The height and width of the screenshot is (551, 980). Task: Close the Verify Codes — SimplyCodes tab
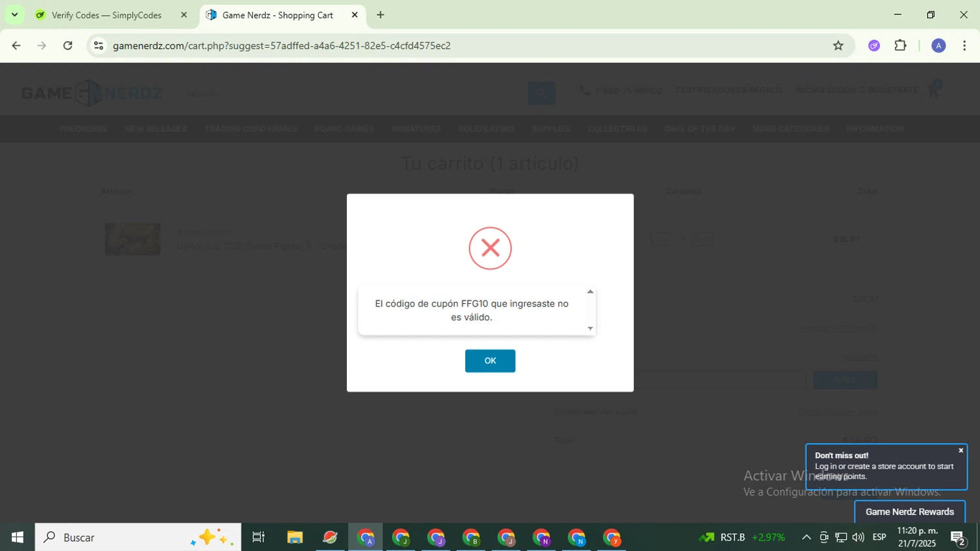pyautogui.click(x=184, y=15)
